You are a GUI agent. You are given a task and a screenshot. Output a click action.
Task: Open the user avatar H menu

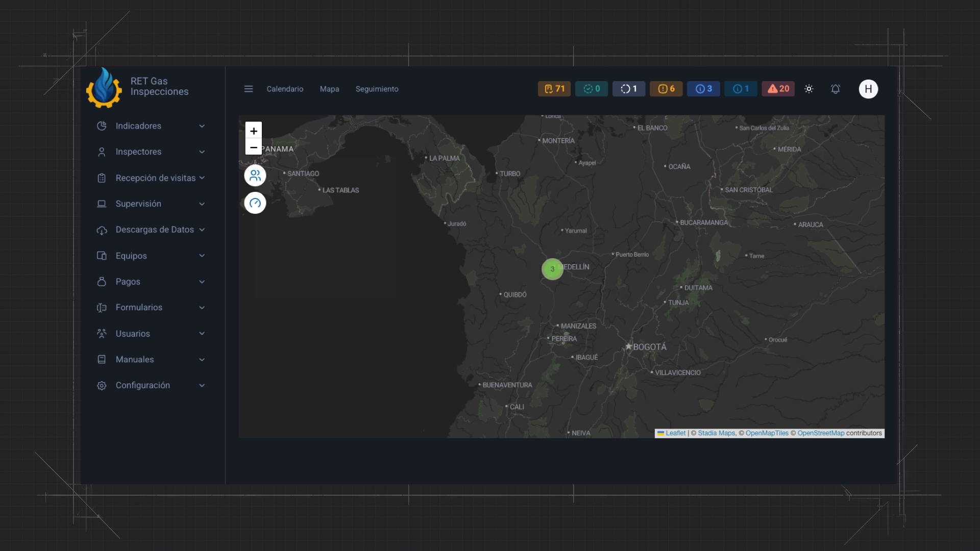coord(868,89)
